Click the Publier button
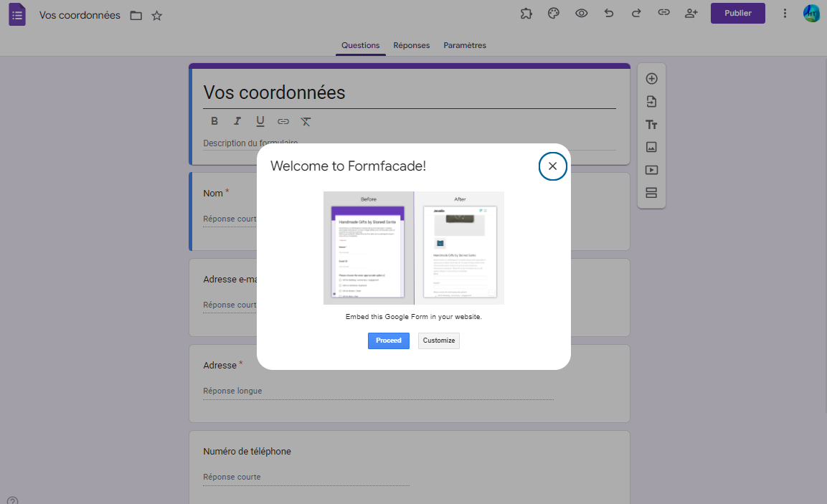 737,13
